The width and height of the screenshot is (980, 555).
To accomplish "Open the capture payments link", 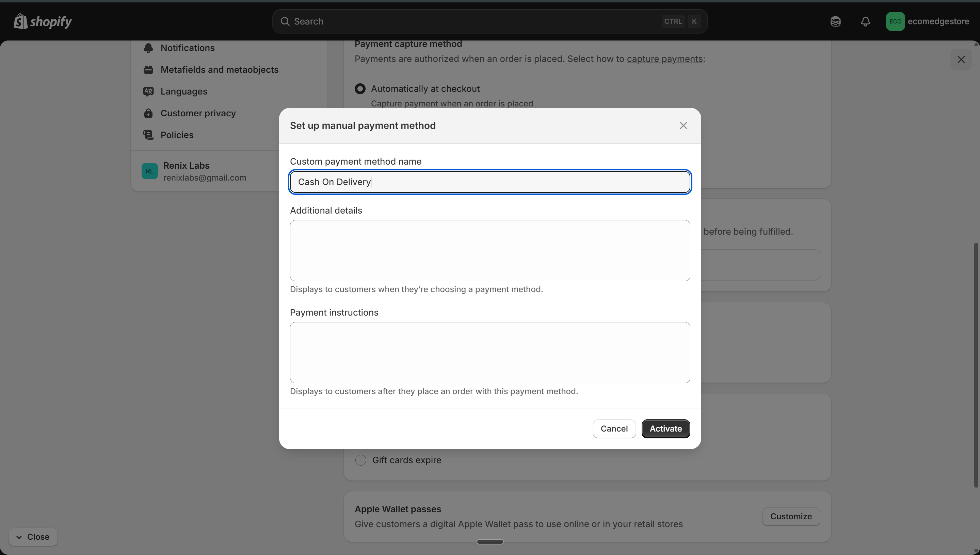I will coord(664,59).
